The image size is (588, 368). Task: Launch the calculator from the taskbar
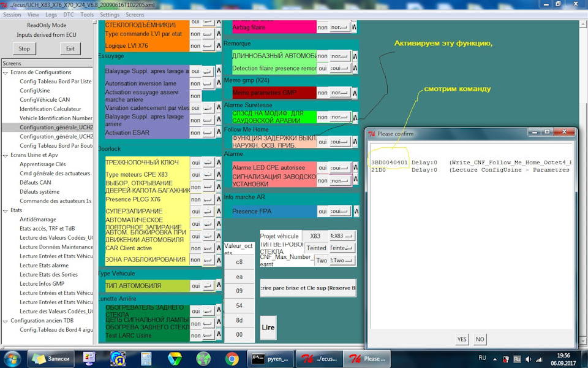pyautogui.click(x=146, y=359)
